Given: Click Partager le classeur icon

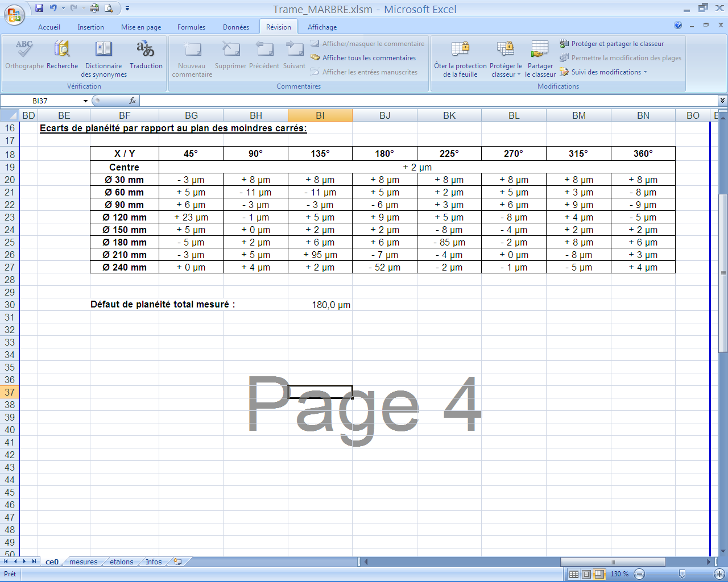Looking at the screenshot, I should coord(540,50).
